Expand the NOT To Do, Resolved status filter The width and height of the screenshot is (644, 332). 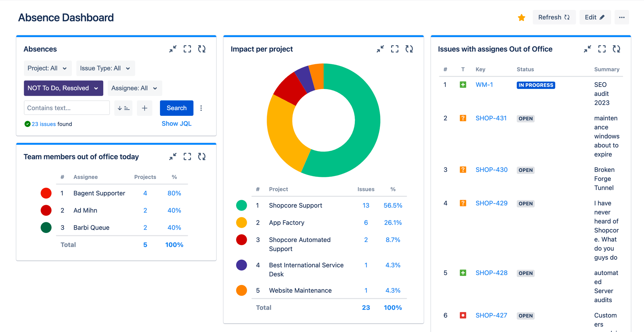[63, 88]
